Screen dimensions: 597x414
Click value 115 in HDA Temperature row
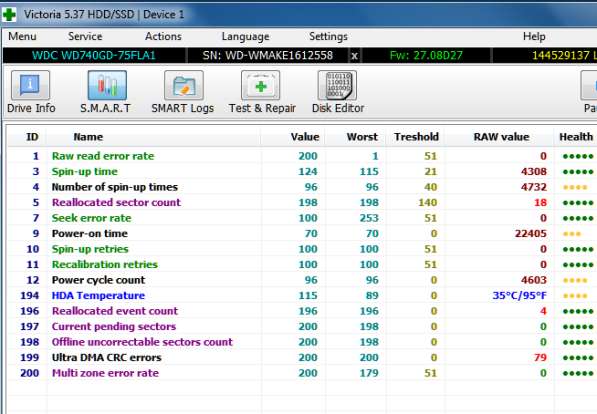pos(308,296)
